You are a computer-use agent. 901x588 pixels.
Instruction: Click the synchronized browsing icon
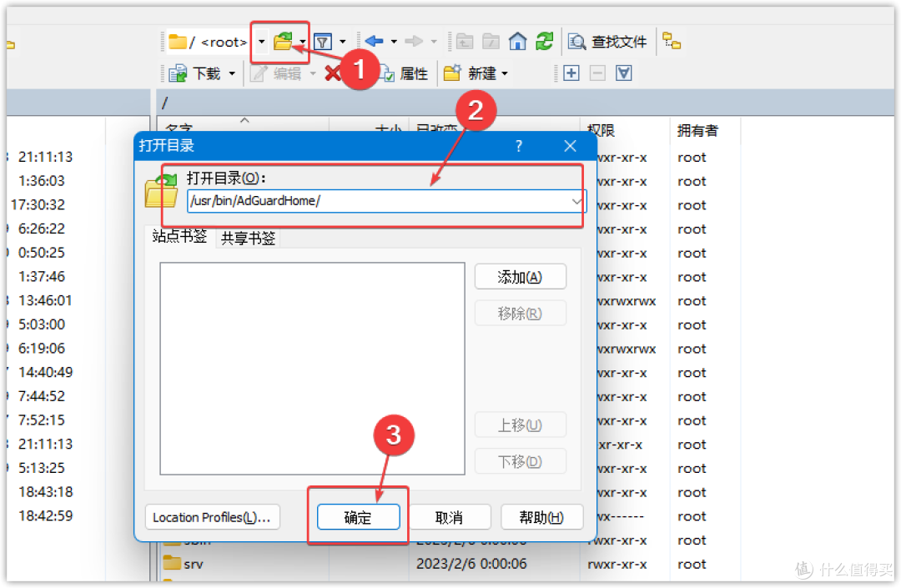pyautogui.click(x=672, y=41)
